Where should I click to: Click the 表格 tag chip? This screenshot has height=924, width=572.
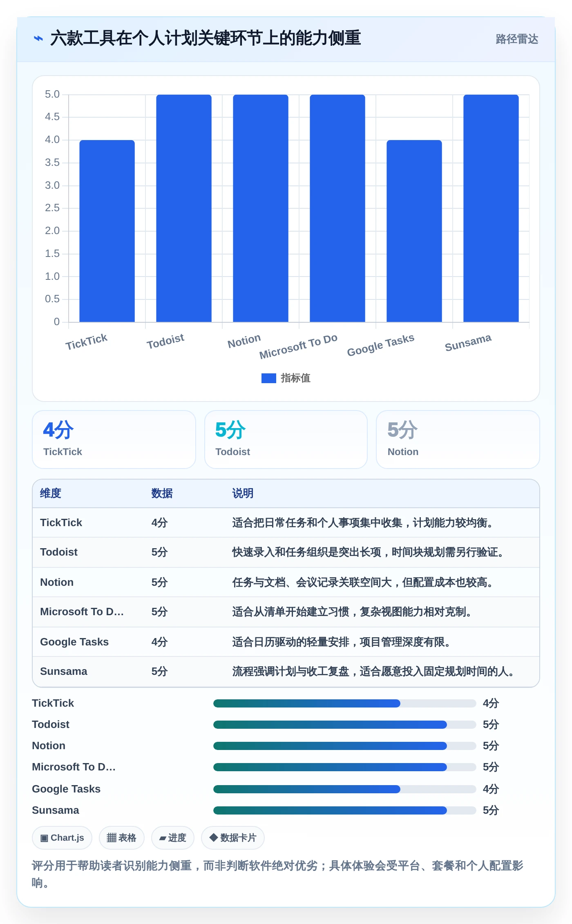coord(122,838)
